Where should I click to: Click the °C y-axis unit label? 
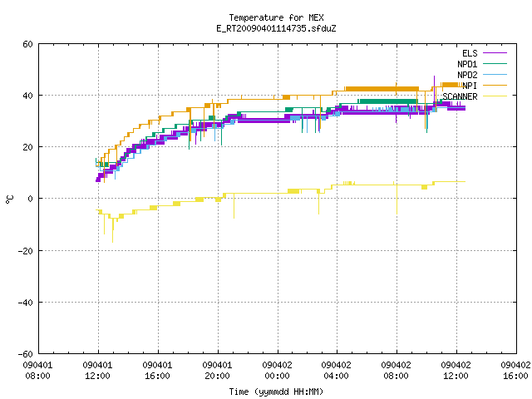tap(10, 199)
